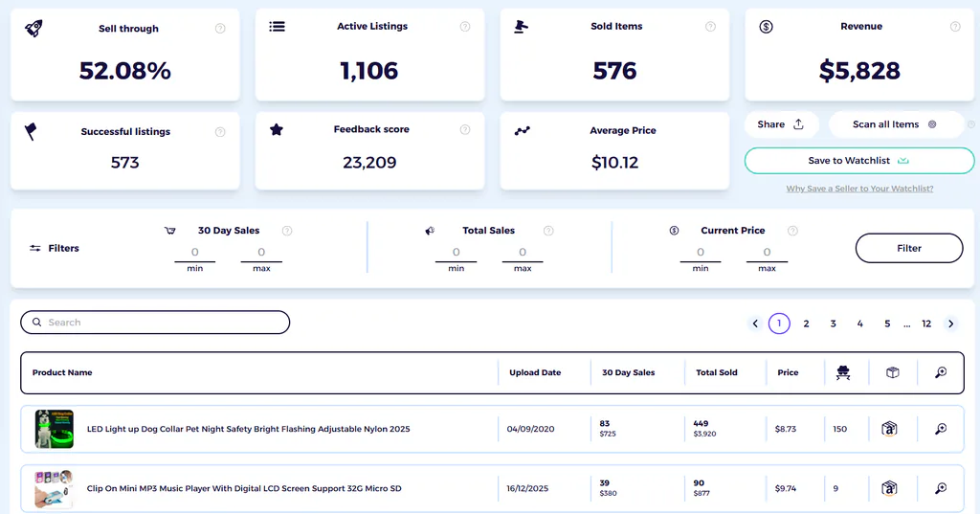
Task: Open the Successful listings help icon
Action: [220, 132]
